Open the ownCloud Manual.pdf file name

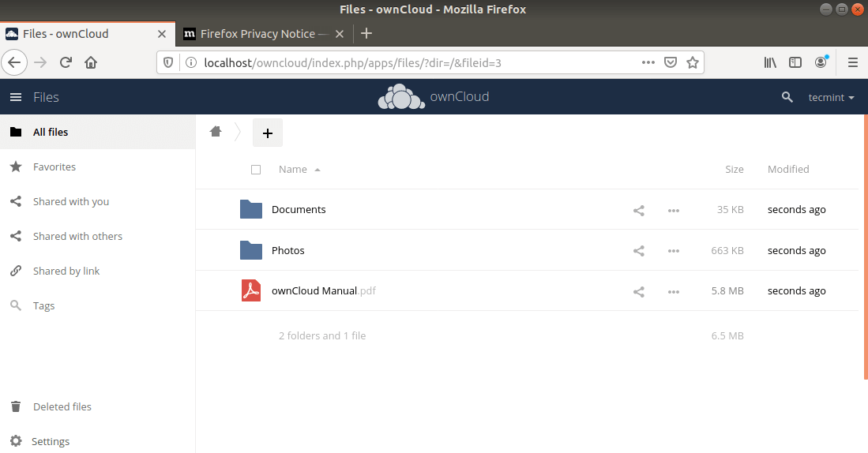click(x=323, y=291)
